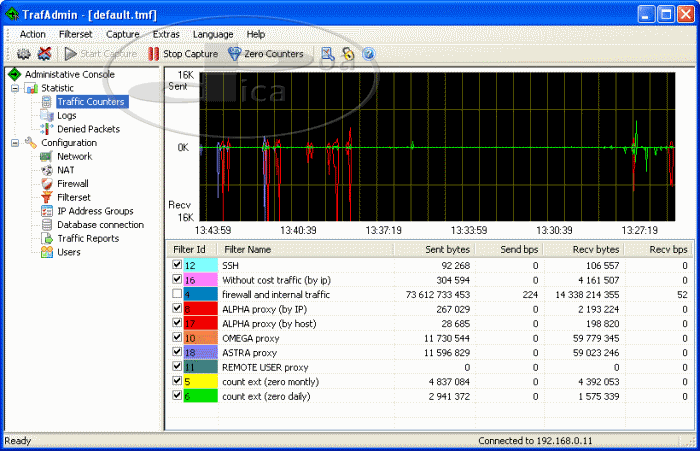Enable the firewall and internal traffic filter
This screenshot has width=700, height=451.
(x=177, y=295)
